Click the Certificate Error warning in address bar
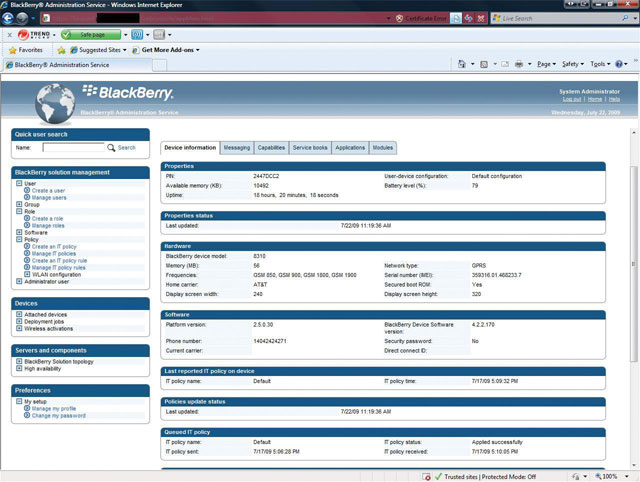640x482 pixels. (x=421, y=18)
